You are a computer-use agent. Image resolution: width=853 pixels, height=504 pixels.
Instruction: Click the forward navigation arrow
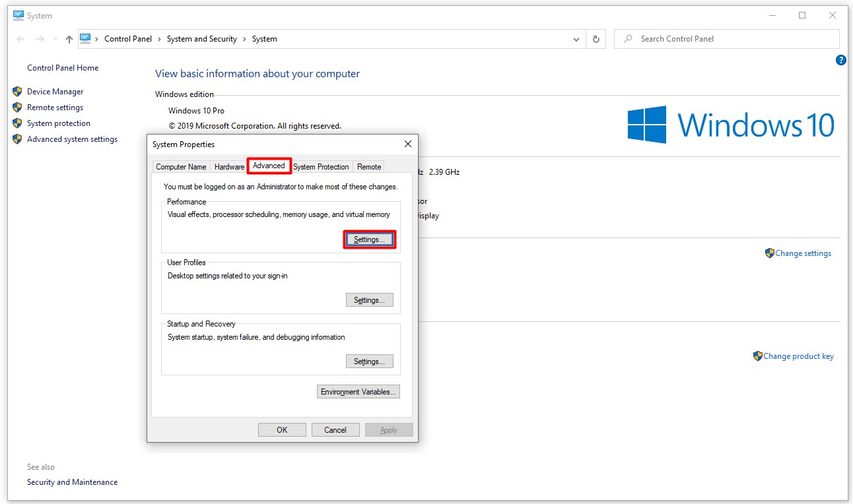tap(40, 39)
